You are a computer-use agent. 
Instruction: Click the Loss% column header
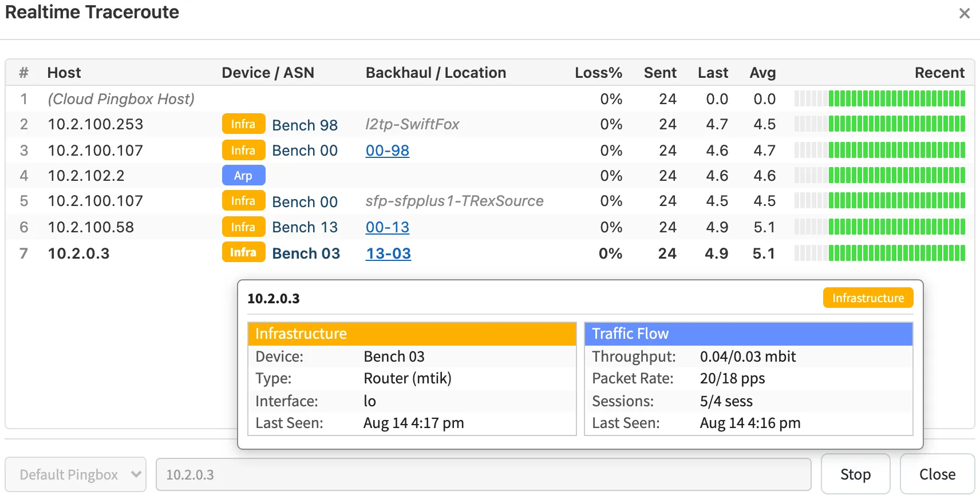(x=598, y=73)
